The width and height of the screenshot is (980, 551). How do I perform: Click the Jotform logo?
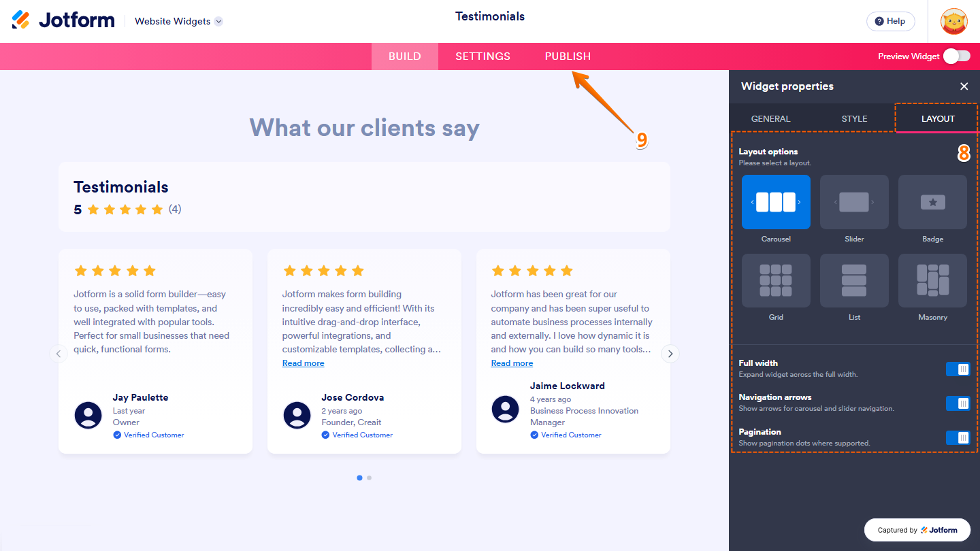click(x=63, y=20)
